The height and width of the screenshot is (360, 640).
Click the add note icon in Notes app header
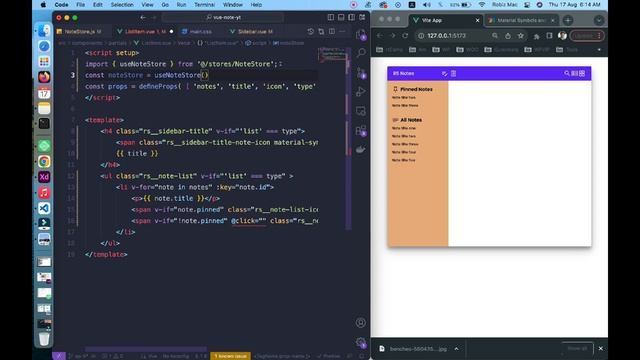tap(444, 73)
